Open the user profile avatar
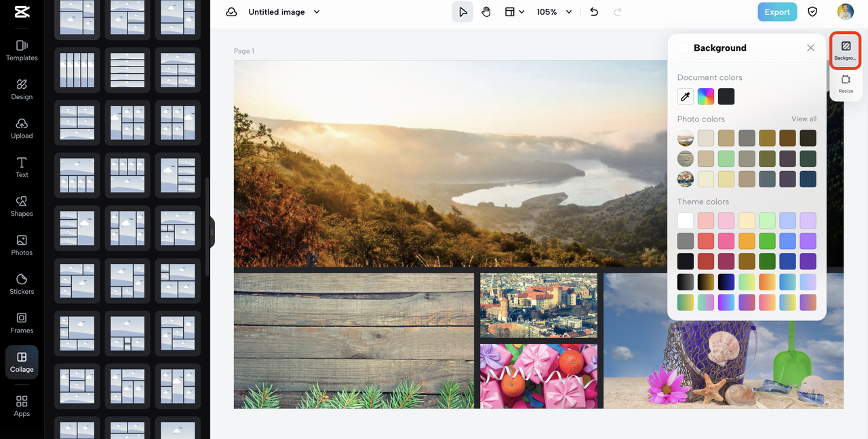This screenshot has height=439, width=868. click(845, 12)
